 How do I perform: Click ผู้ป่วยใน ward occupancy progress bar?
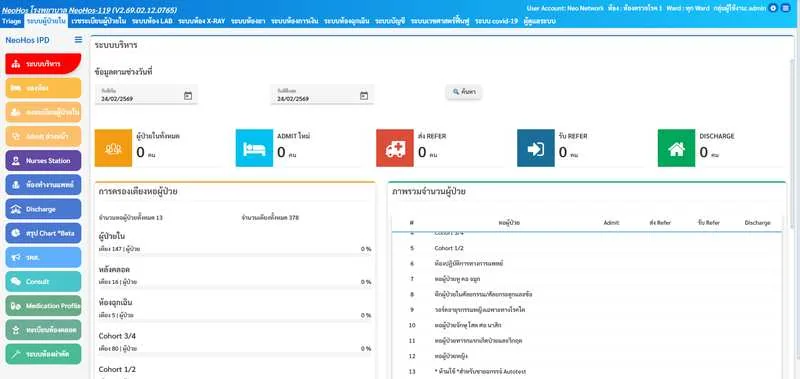point(235,255)
